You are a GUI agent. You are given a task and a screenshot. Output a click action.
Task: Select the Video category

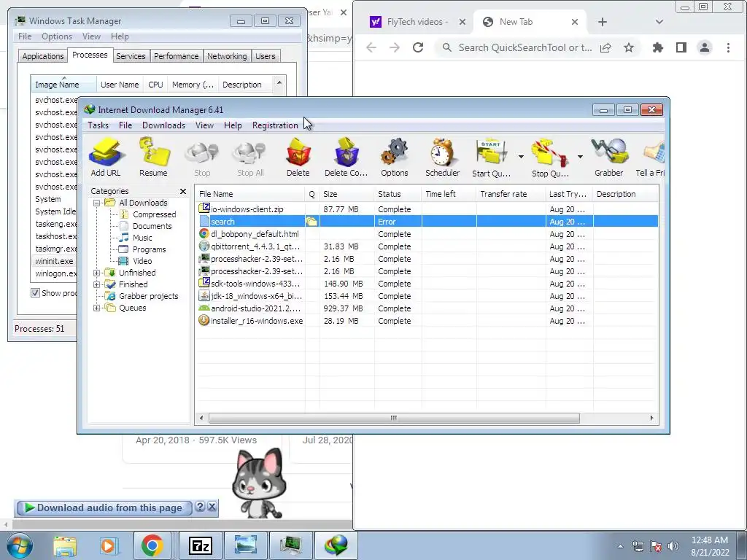coord(142,261)
